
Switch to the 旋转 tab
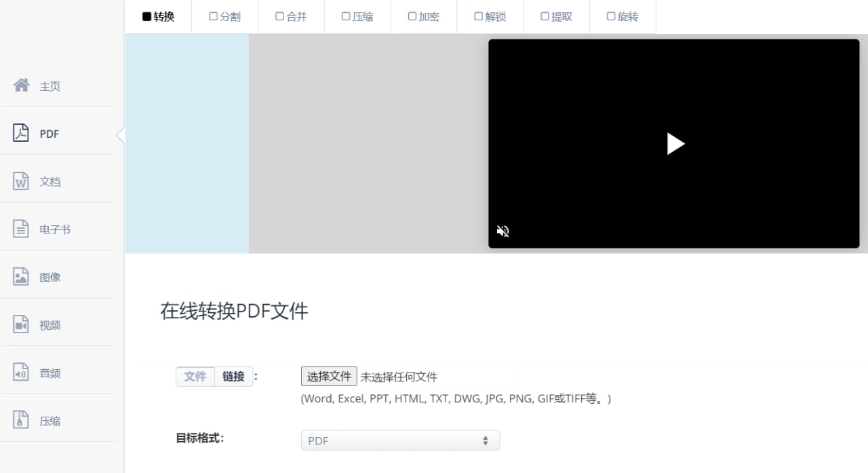tap(623, 16)
